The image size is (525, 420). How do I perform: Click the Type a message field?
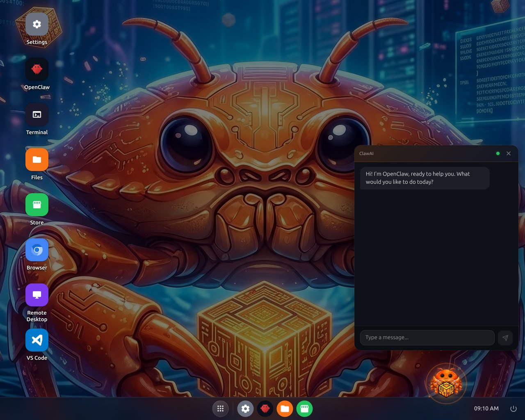click(x=427, y=338)
